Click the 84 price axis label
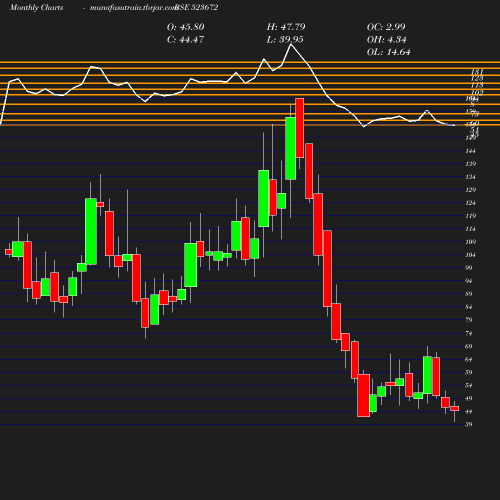Screen dimensions: 500x500 (469, 307)
